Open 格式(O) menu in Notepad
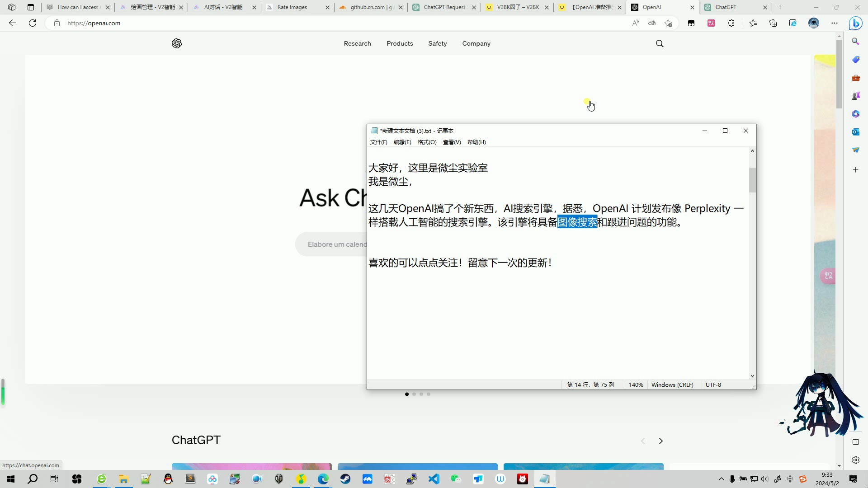 (427, 142)
